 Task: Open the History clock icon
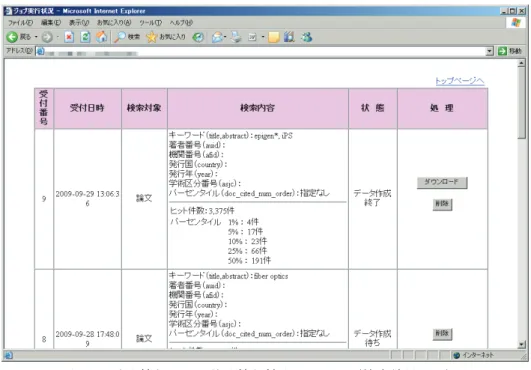[198, 37]
